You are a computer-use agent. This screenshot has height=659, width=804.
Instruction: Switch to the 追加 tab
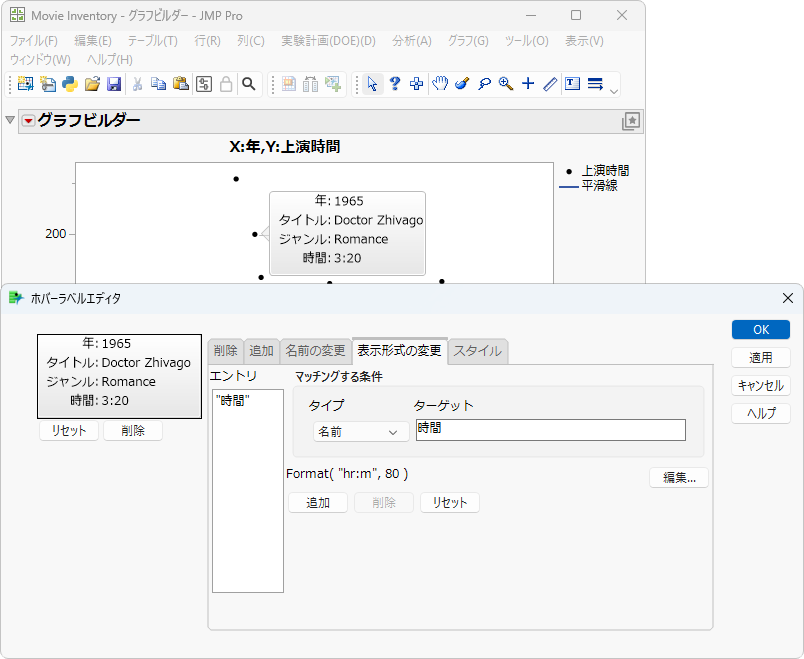pyautogui.click(x=262, y=351)
